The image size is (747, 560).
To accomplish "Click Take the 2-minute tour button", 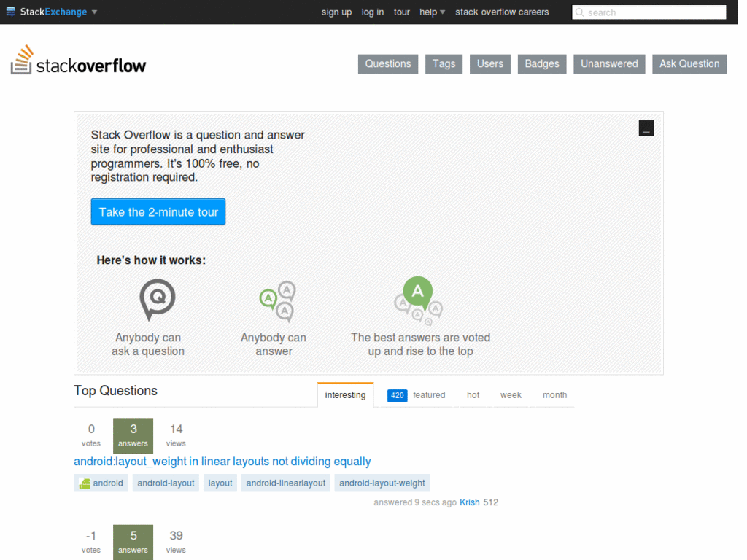I will (x=158, y=211).
